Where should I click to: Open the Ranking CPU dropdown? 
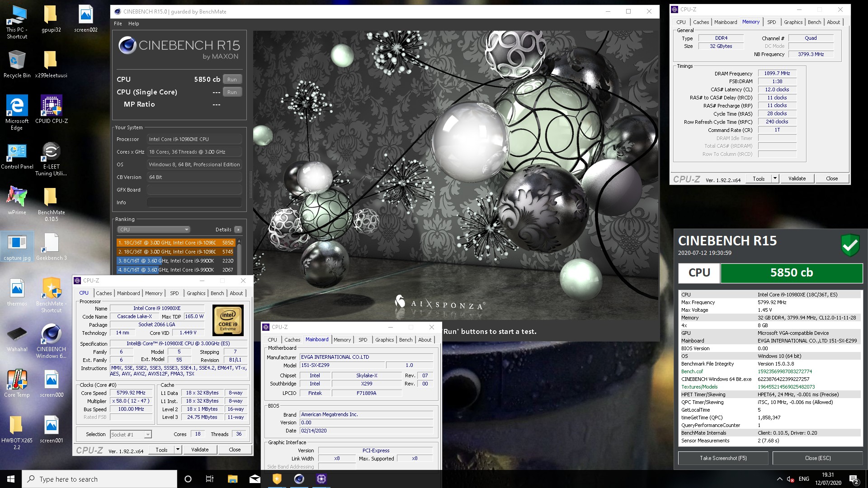pyautogui.click(x=153, y=230)
